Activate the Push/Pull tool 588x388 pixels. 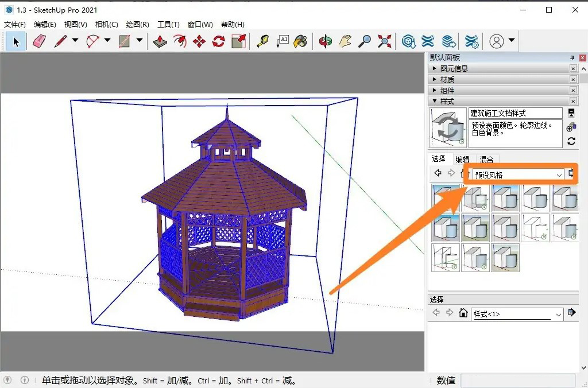[x=160, y=41]
